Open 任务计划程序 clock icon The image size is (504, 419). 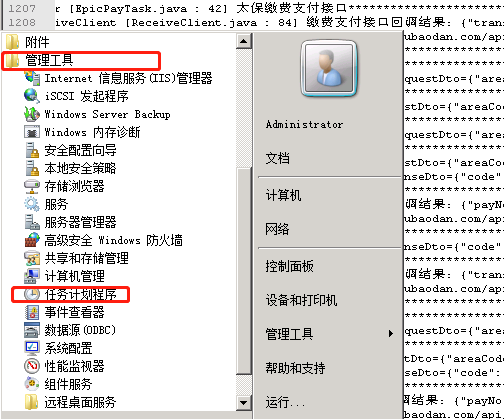point(32,294)
